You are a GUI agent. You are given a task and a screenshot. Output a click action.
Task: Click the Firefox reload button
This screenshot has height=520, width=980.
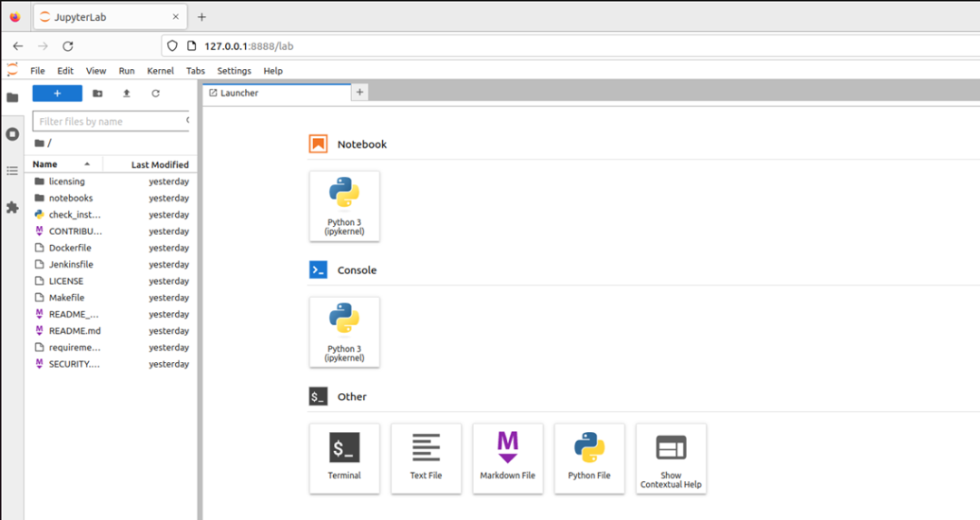coord(68,46)
